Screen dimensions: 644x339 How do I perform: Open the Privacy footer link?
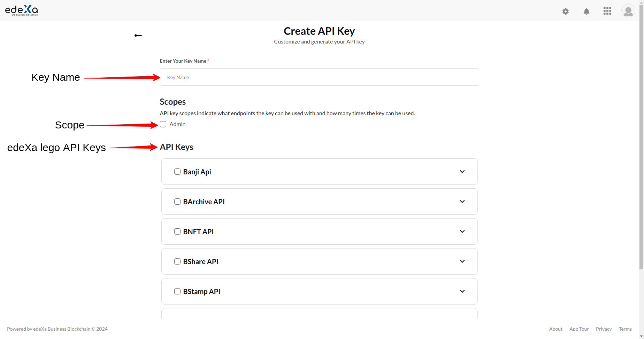(x=604, y=329)
